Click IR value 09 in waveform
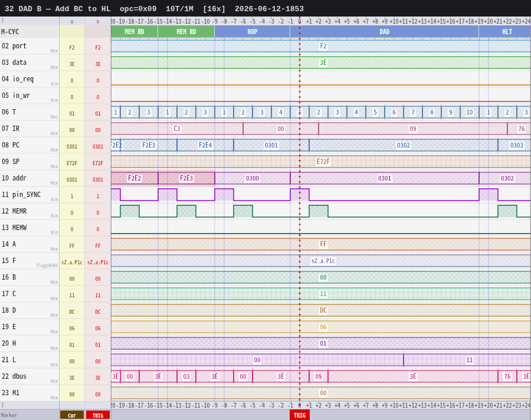The height and width of the screenshot is (420, 531). [x=413, y=129]
